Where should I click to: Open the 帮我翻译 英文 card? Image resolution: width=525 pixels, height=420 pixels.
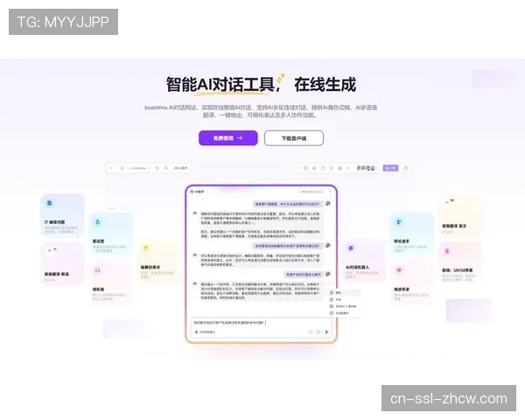(x=459, y=216)
